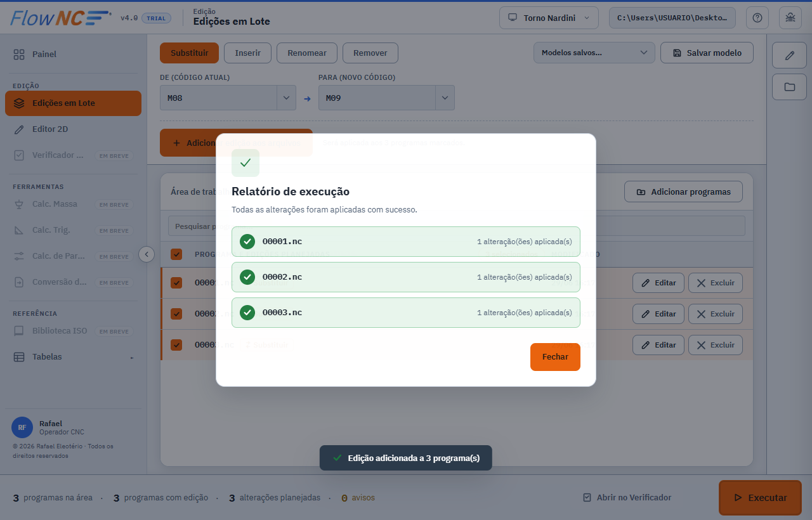Select the O0003.nc report row text
812x520 pixels.
coord(282,313)
